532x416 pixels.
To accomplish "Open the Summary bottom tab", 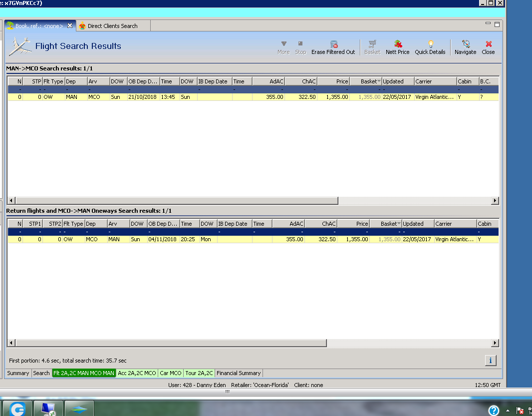I will pyautogui.click(x=18, y=373).
